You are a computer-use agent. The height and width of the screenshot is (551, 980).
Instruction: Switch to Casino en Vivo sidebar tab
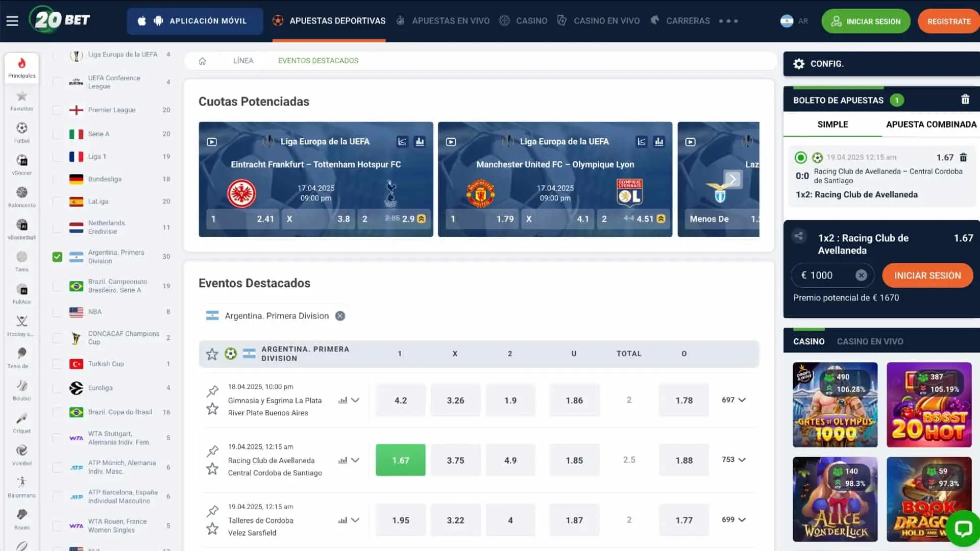click(870, 342)
